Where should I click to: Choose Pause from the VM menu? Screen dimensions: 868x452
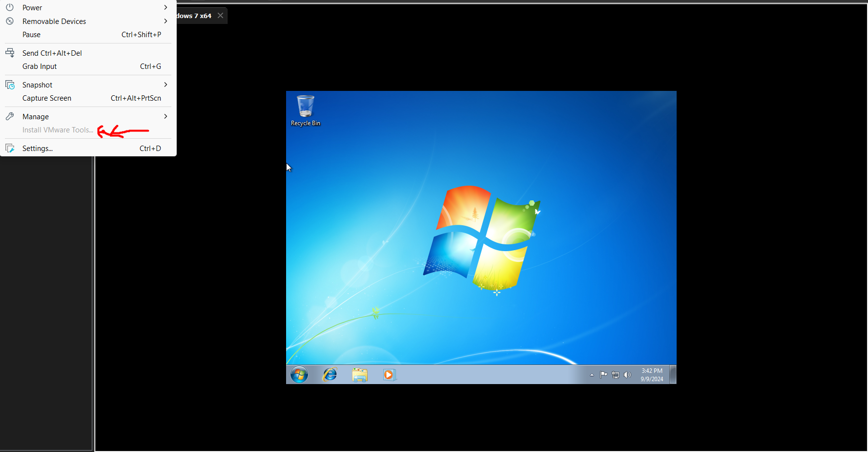click(x=88, y=35)
